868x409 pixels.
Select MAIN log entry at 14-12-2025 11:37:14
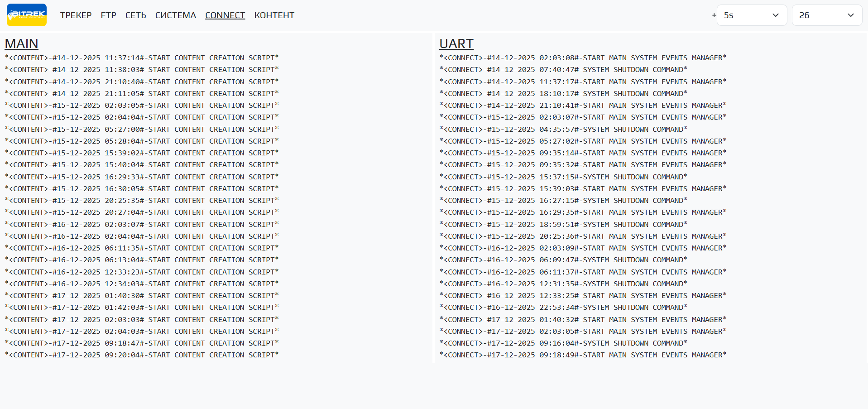click(x=142, y=58)
